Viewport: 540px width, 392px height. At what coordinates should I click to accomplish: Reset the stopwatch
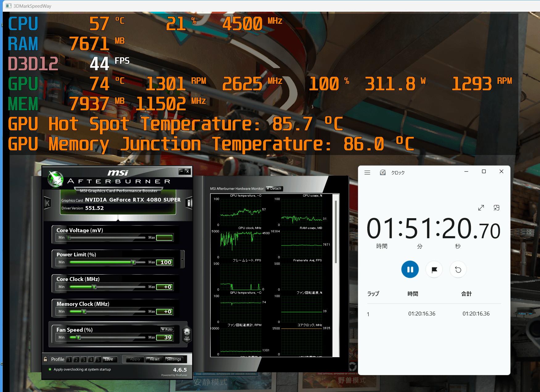[x=458, y=270]
